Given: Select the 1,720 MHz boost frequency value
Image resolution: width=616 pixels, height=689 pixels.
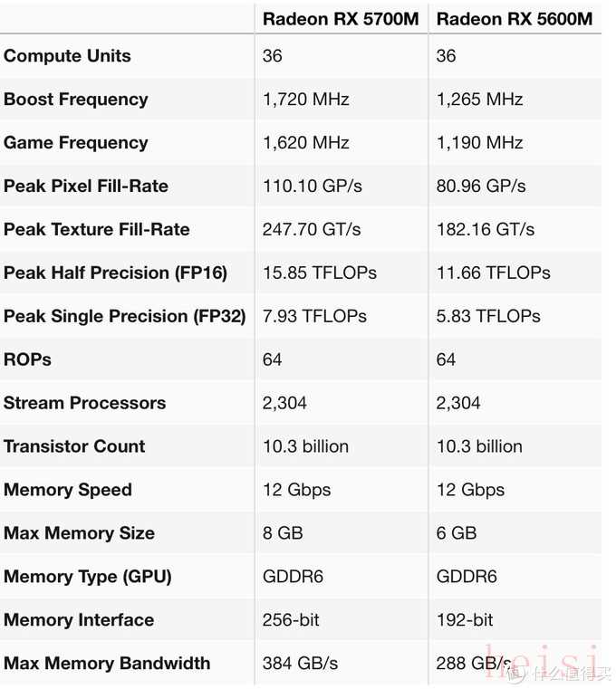Looking at the screenshot, I should click(x=305, y=100).
